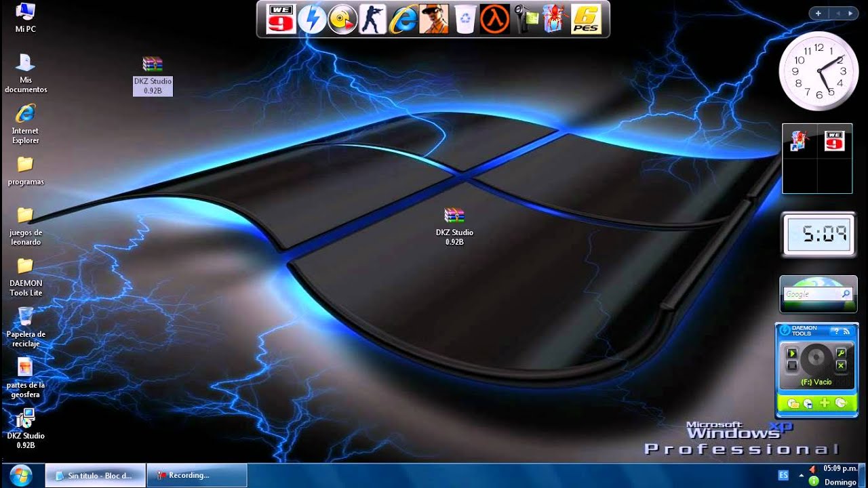Show hidden tray icons arrow
The image size is (868, 488).
coord(801,475)
